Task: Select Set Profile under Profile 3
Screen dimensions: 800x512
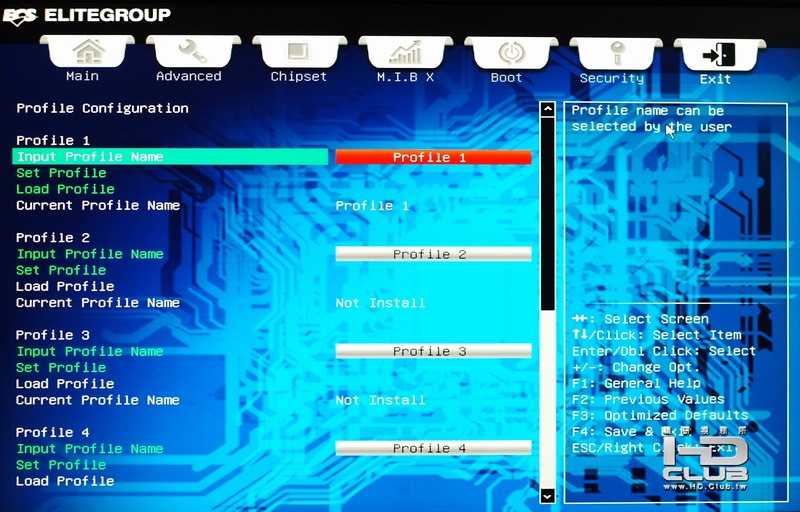Action: tap(61, 368)
